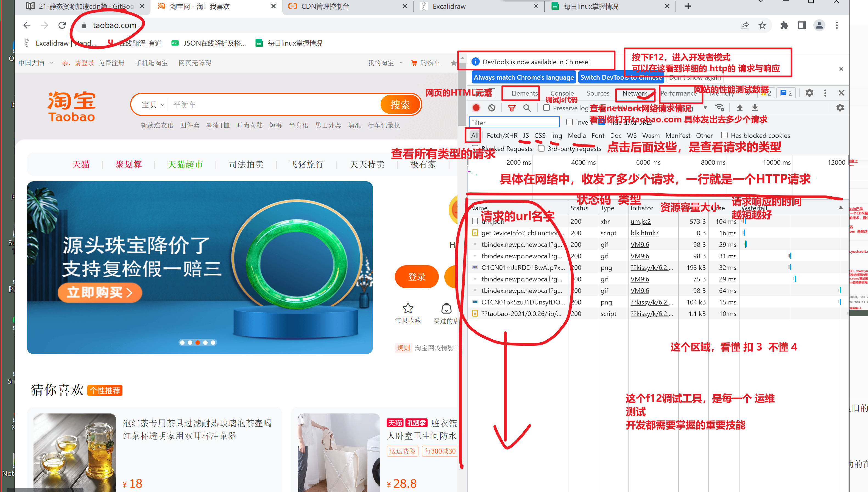The width and height of the screenshot is (868, 492).
Task: Switch to the Console tab
Action: tap(562, 93)
